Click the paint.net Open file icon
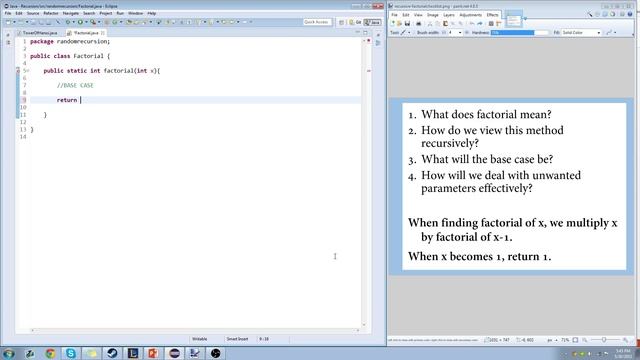Screen dimensions: 640x360 point(399,24)
